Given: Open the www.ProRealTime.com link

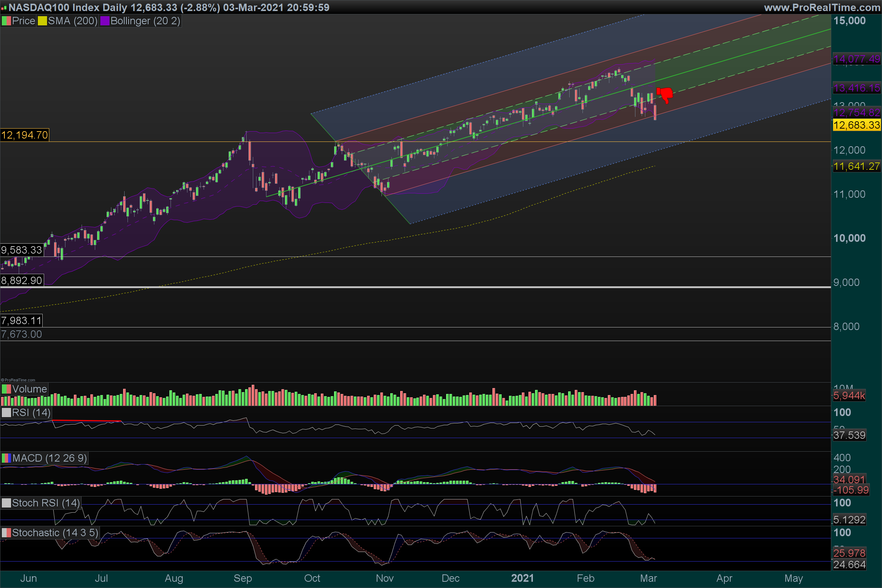Looking at the screenshot, I should tap(822, 7).
